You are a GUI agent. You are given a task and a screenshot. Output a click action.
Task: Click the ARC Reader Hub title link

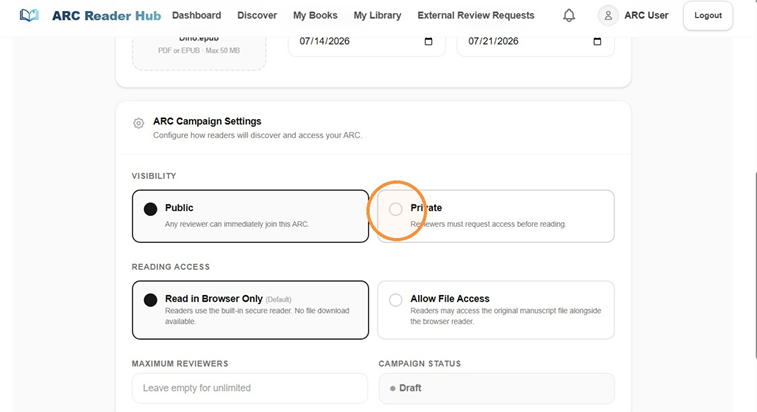(x=106, y=15)
